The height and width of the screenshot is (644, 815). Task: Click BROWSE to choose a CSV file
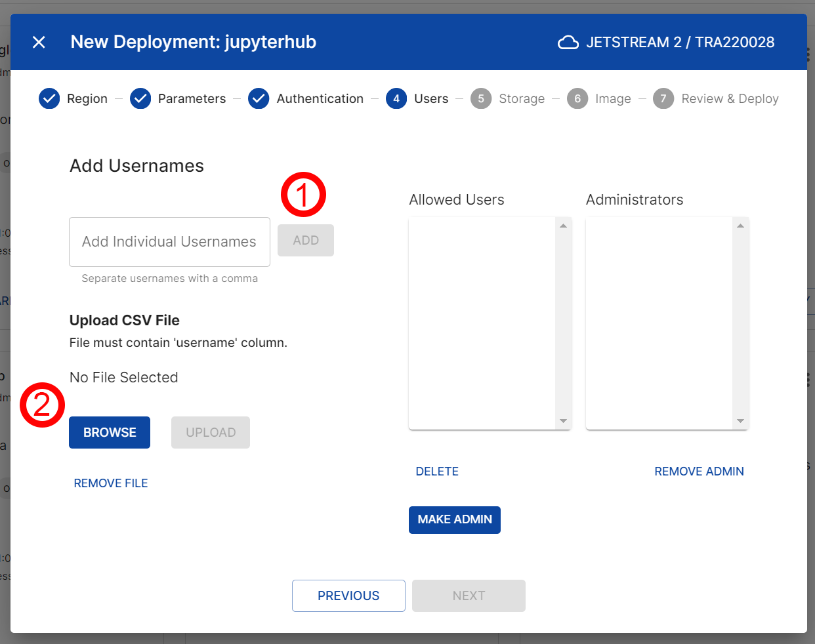(110, 432)
